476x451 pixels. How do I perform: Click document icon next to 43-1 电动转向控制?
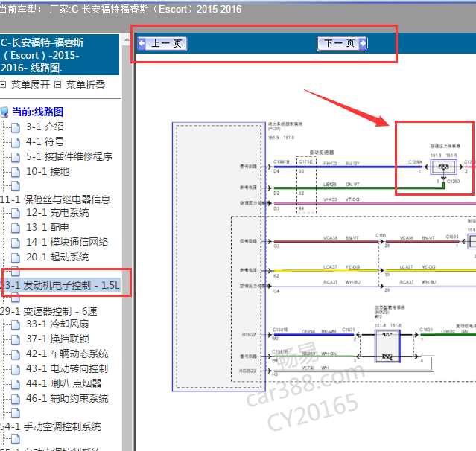click(x=16, y=369)
